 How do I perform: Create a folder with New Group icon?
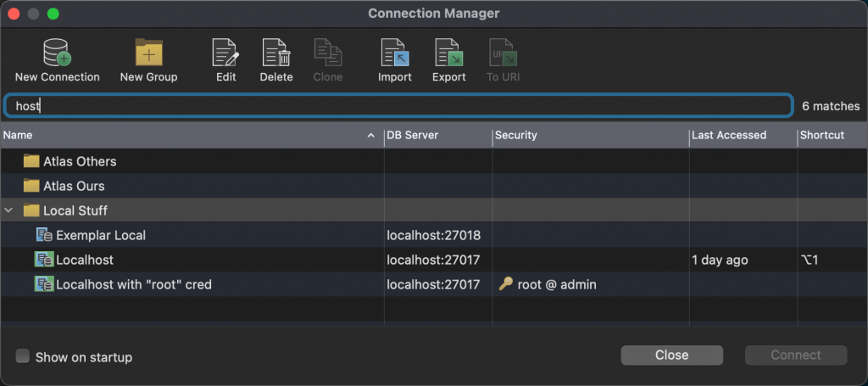[x=149, y=53]
